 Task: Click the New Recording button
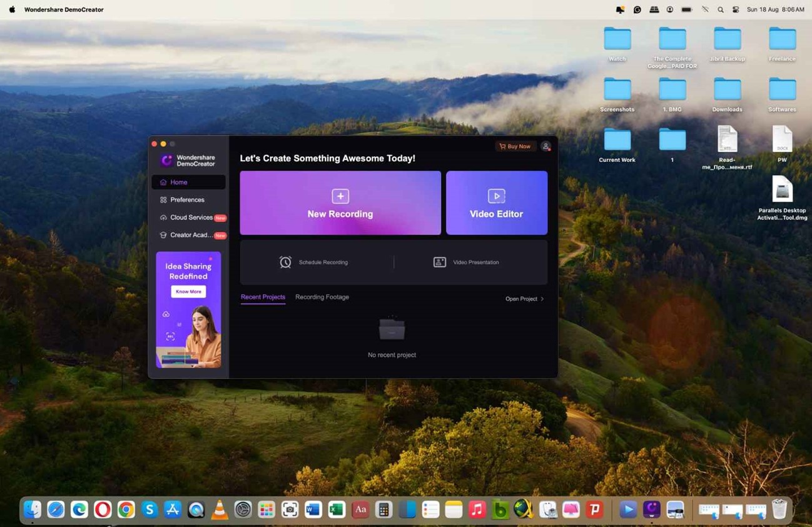pos(340,203)
